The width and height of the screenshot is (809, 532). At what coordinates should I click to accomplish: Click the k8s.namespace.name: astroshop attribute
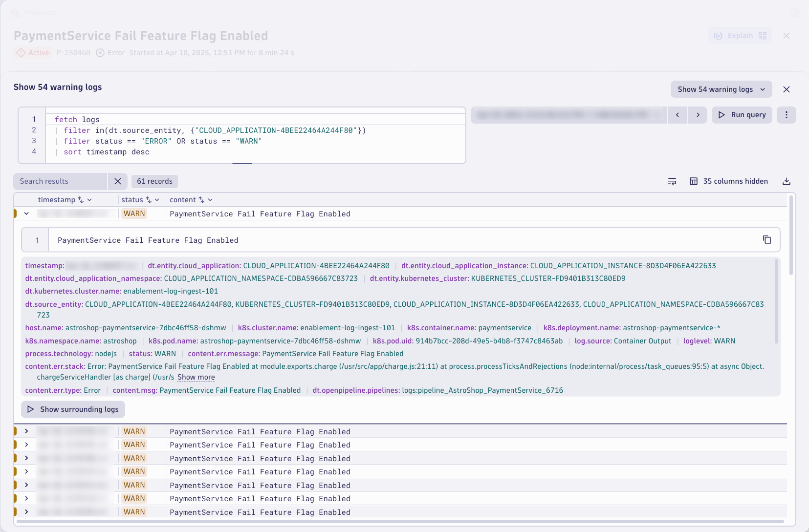click(81, 341)
